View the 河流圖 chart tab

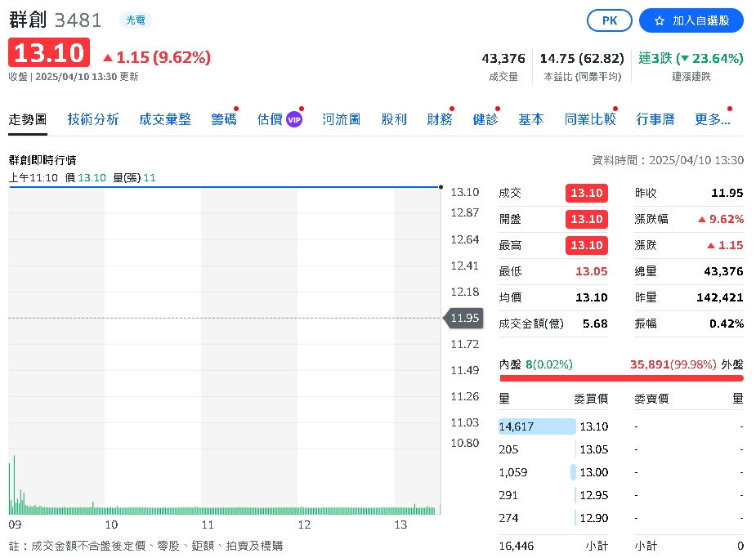pyautogui.click(x=341, y=118)
